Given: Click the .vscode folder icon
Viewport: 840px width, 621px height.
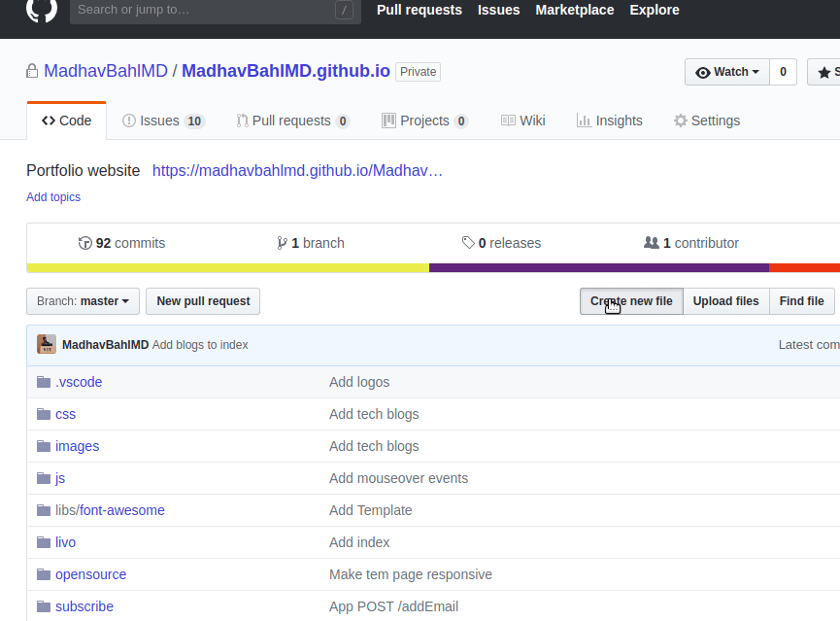Looking at the screenshot, I should click(x=43, y=382).
